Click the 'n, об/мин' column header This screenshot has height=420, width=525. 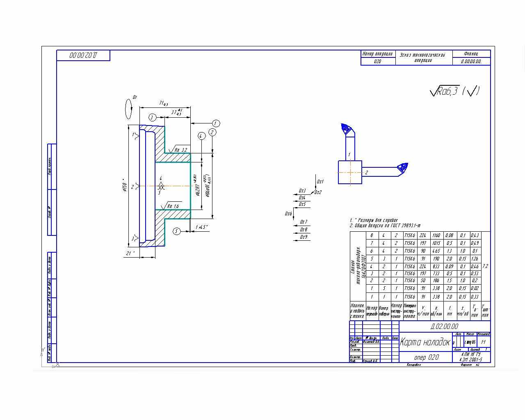click(436, 311)
